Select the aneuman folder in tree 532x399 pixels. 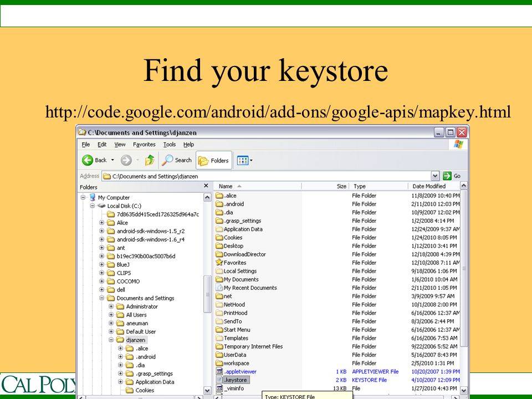coord(137,323)
